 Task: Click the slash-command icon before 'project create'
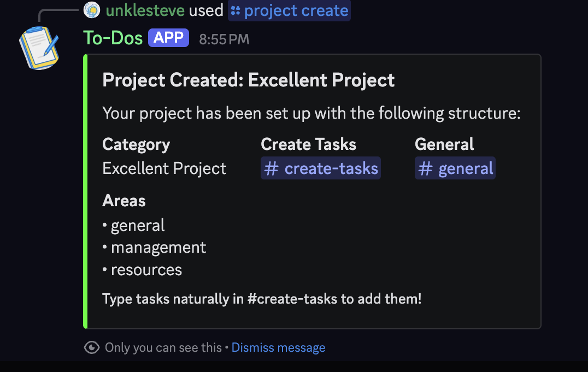(236, 10)
